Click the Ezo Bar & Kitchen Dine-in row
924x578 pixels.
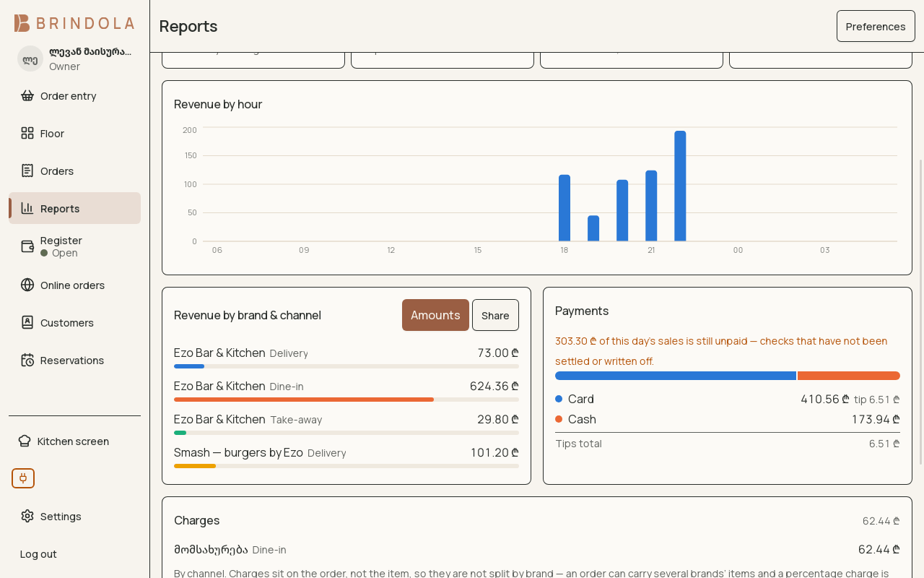346,390
